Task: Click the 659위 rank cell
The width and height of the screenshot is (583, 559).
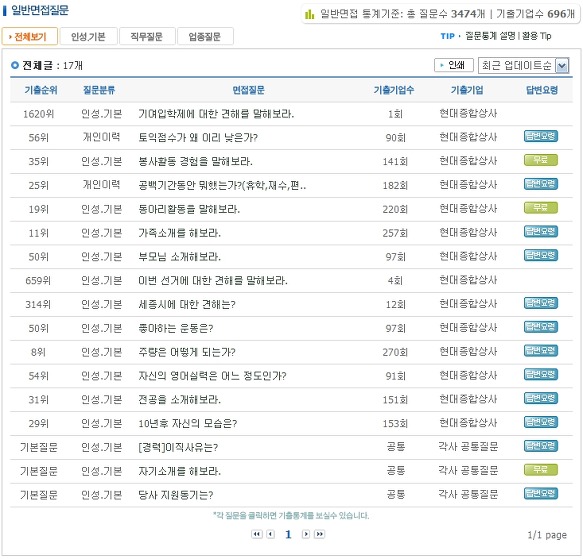Action: pyautogui.click(x=38, y=280)
